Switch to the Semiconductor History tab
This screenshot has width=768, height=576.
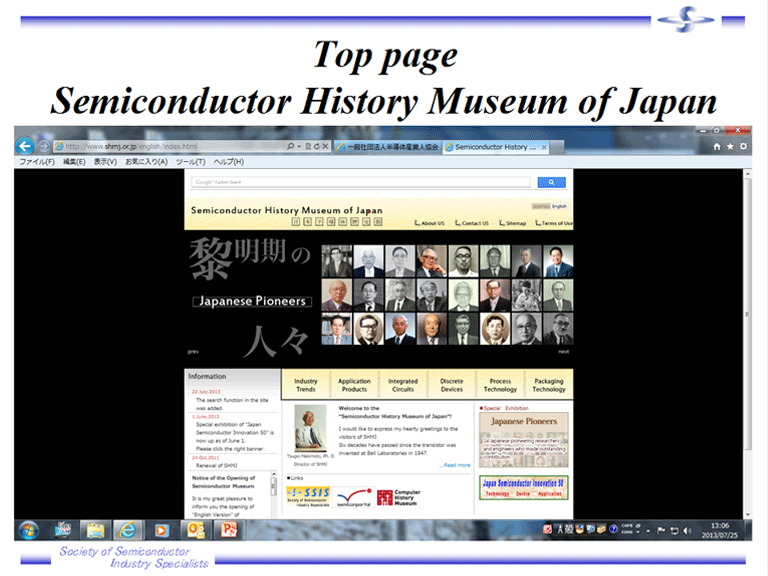(495, 147)
